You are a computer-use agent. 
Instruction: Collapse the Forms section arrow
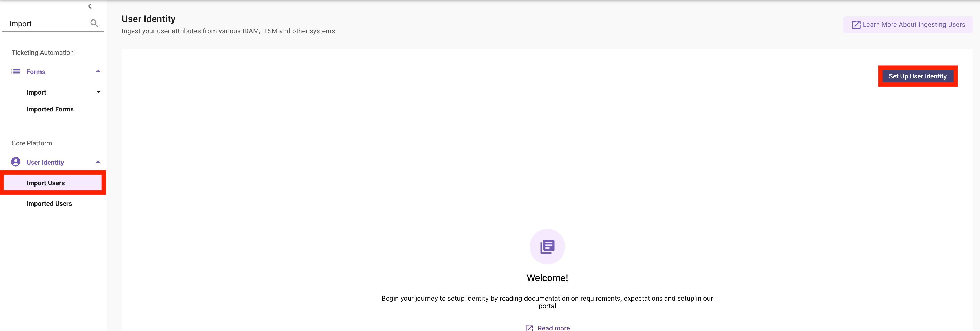(98, 71)
